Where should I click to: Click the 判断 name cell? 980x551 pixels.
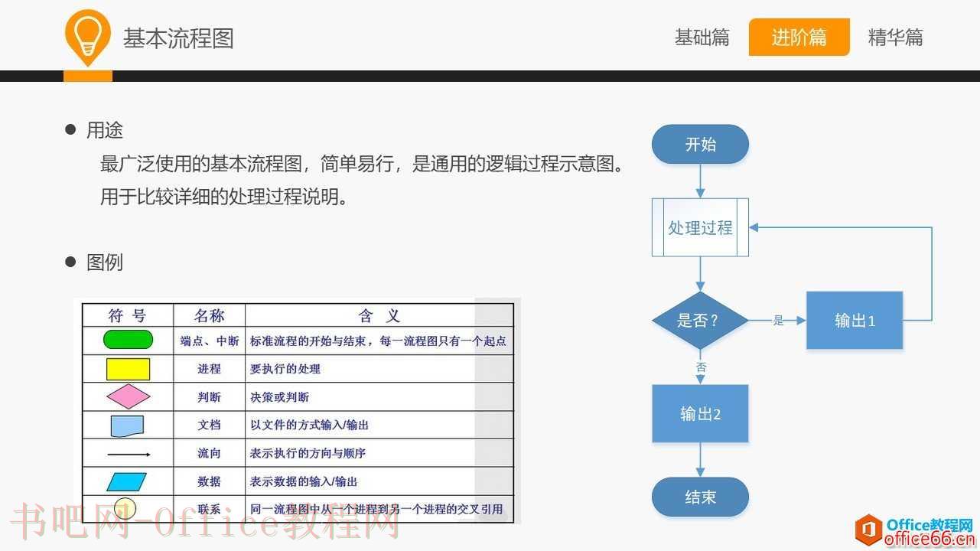click(x=209, y=397)
